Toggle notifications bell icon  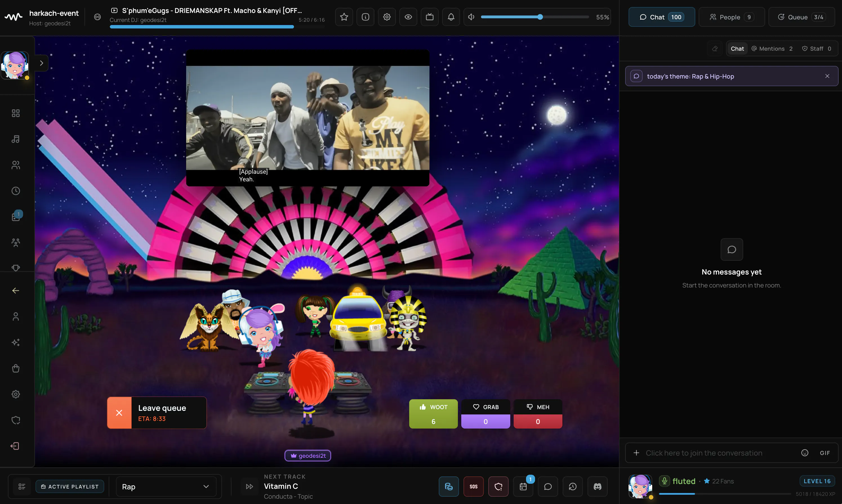tap(451, 17)
